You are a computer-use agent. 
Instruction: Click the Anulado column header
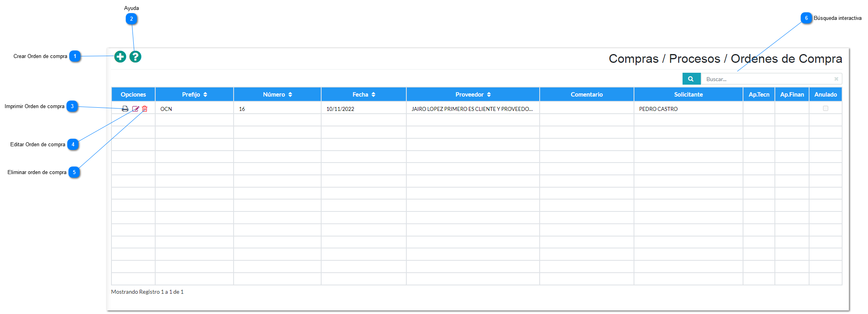tap(825, 95)
